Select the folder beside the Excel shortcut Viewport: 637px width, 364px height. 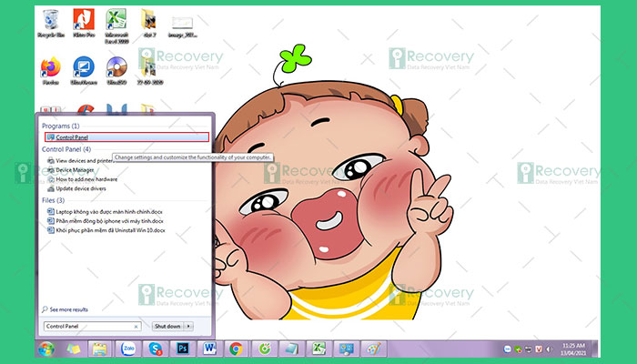tap(149, 24)
